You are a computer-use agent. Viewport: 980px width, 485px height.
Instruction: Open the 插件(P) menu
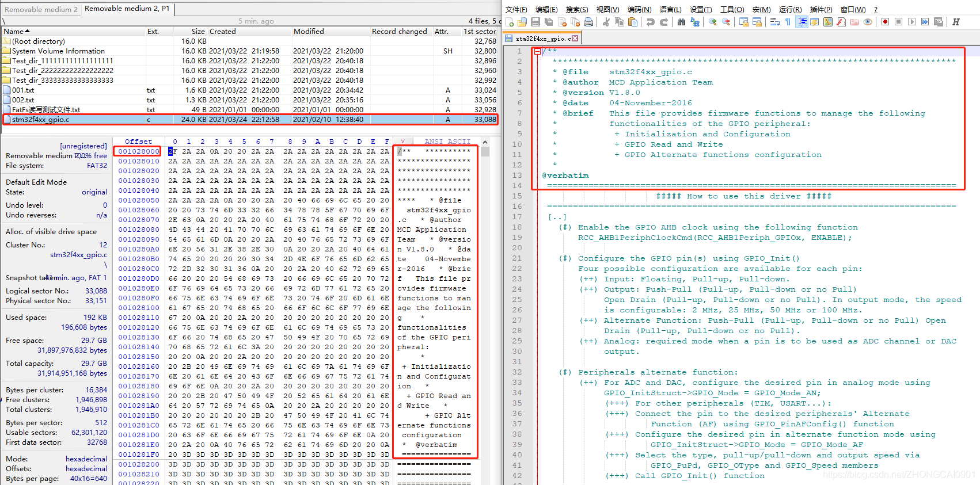coord(821,10)
